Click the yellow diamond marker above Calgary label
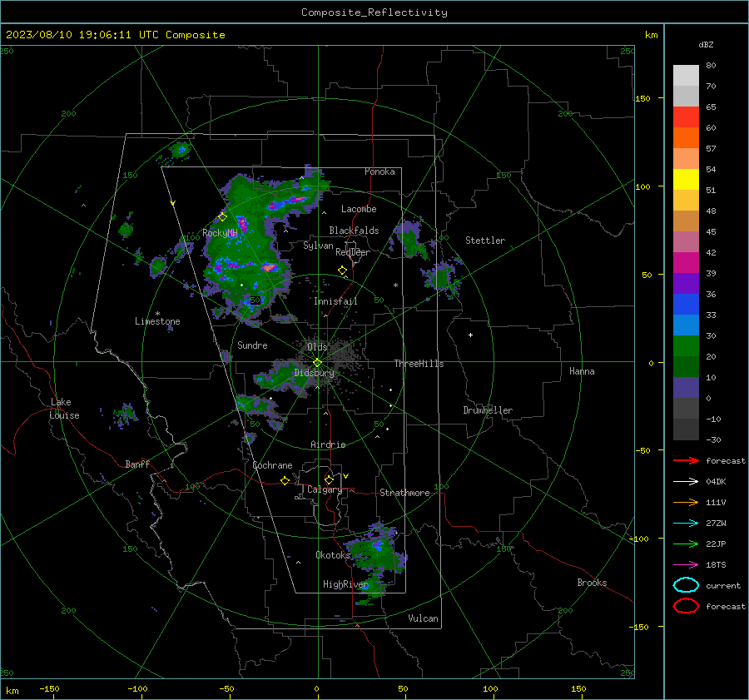This screenshot has width=749, height=700. [329, 479]
